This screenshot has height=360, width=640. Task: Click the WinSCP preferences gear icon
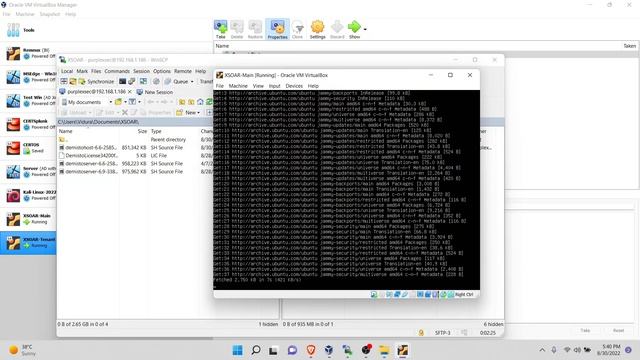pyautogui.click(x=156, y=81)
